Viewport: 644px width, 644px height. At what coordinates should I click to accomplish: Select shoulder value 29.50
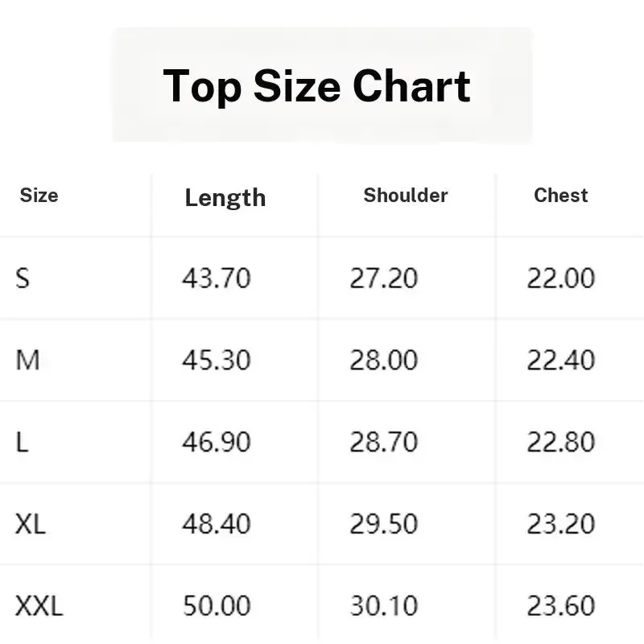click(x=384, y=524)
